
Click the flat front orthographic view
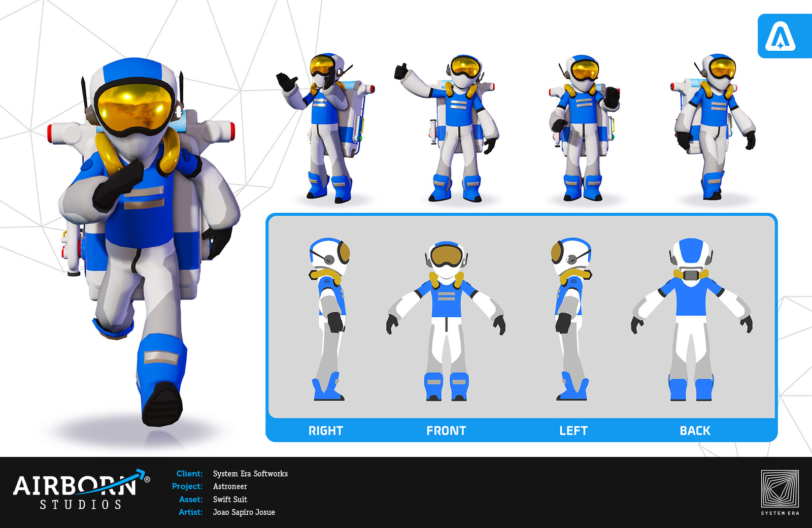pyautogui.click(x=446, y=321)
